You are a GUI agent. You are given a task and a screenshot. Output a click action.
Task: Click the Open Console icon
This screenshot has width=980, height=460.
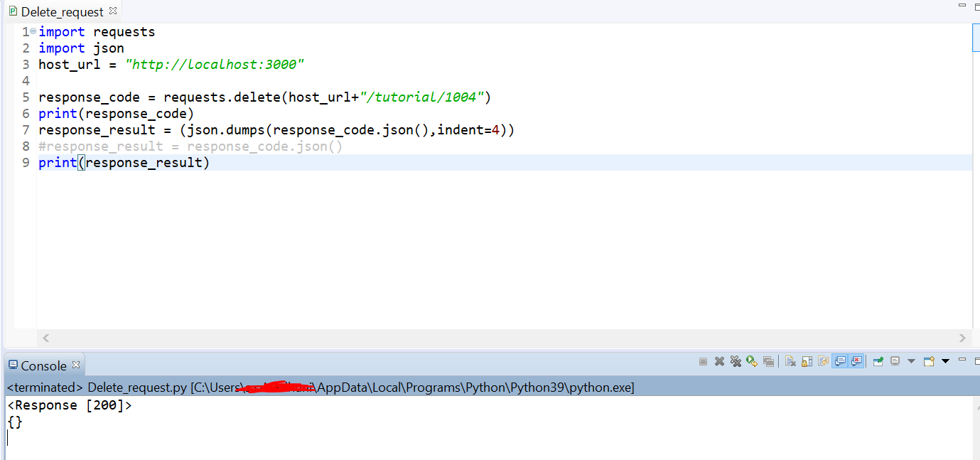[x=929, y=361]
